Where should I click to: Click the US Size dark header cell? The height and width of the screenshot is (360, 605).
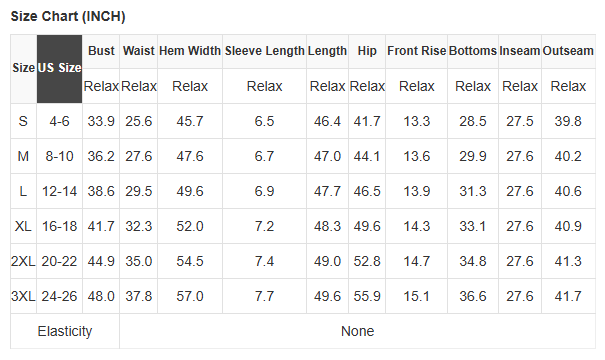pos(59,69)
